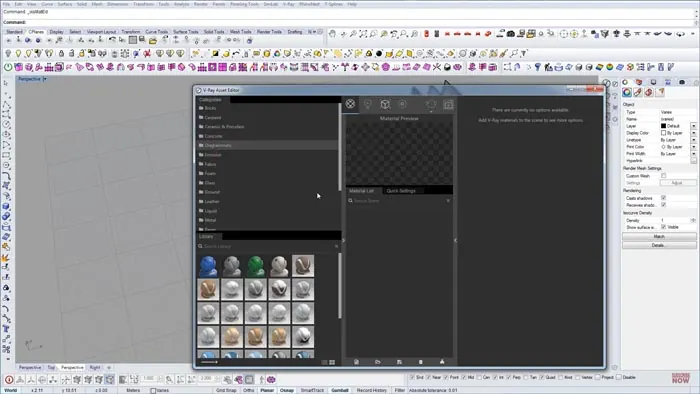Click the Details button
The image size is (700, 394).
click(x=659, y=245)
